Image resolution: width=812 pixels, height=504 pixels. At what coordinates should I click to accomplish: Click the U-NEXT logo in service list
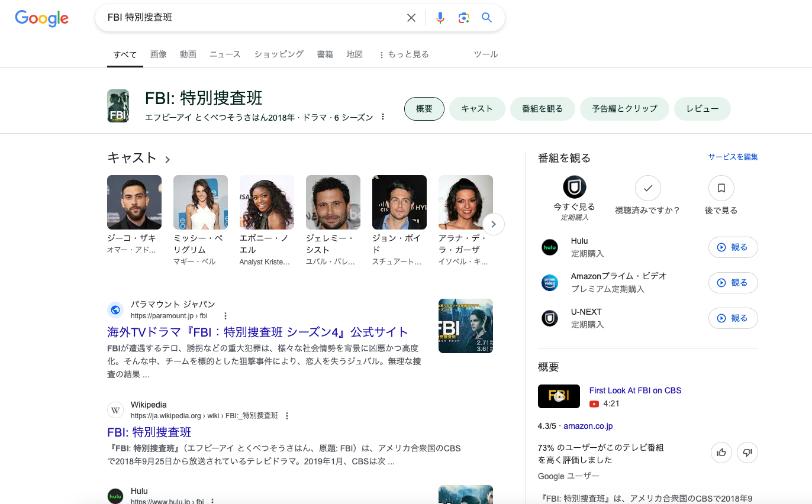(x=550, y=318)
